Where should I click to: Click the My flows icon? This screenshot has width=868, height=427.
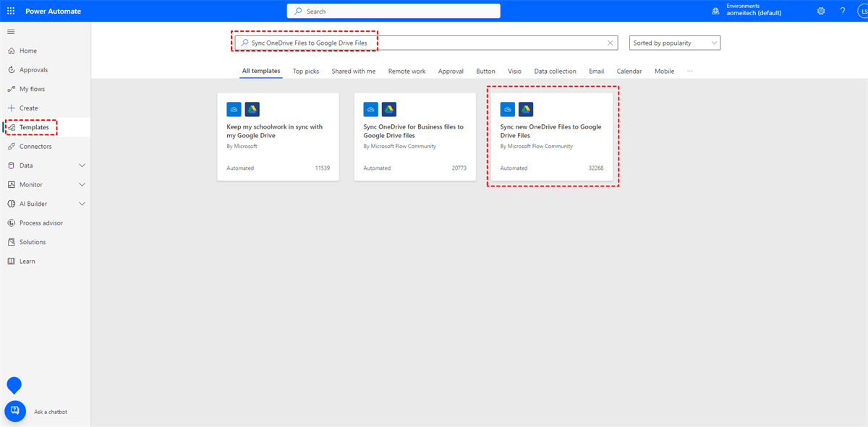[x=11, y=89]
